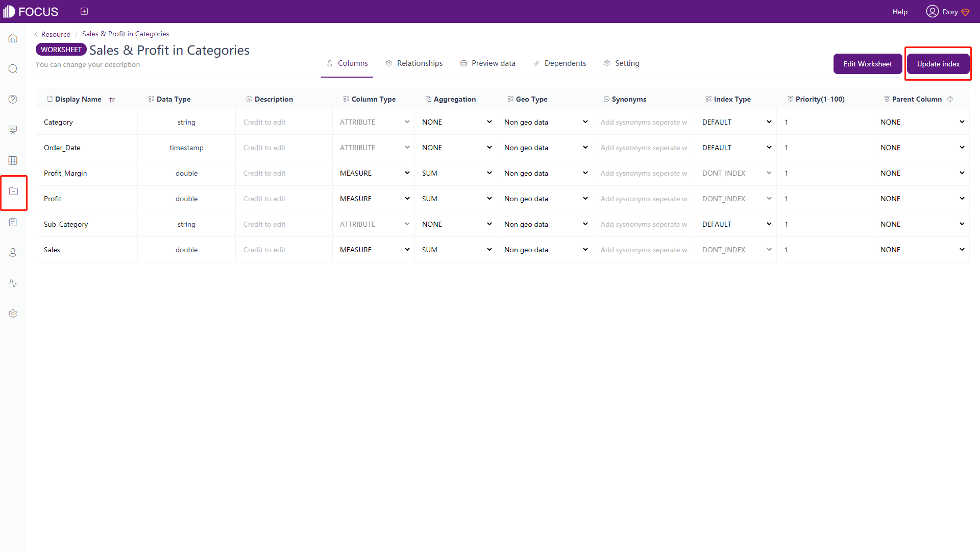
Task: Edit Description field for Category
Action: [x=284, y=122]
